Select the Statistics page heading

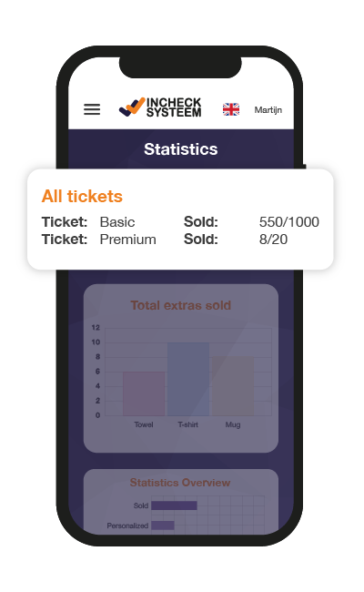[181, 149]
